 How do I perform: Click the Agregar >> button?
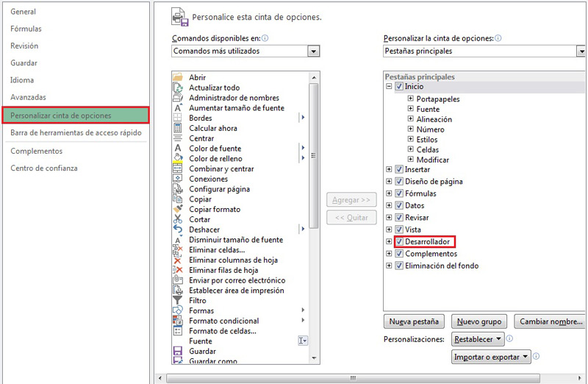coord(351,200)
